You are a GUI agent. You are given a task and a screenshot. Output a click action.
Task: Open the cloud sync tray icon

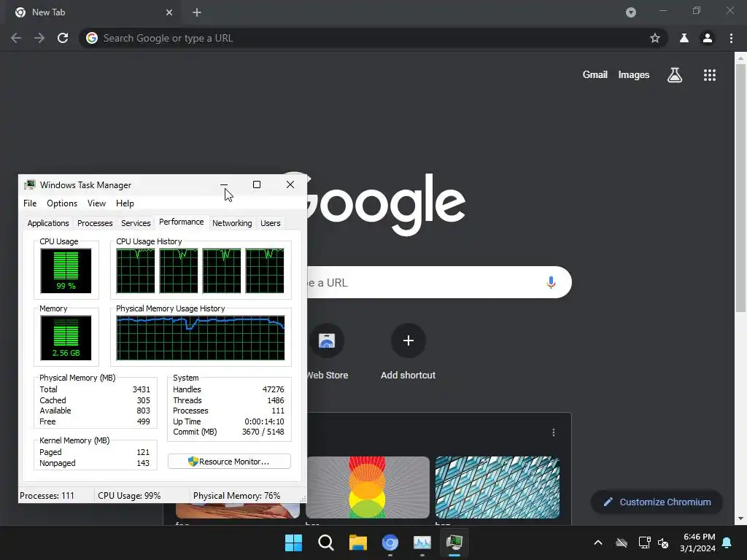(622, 542)
